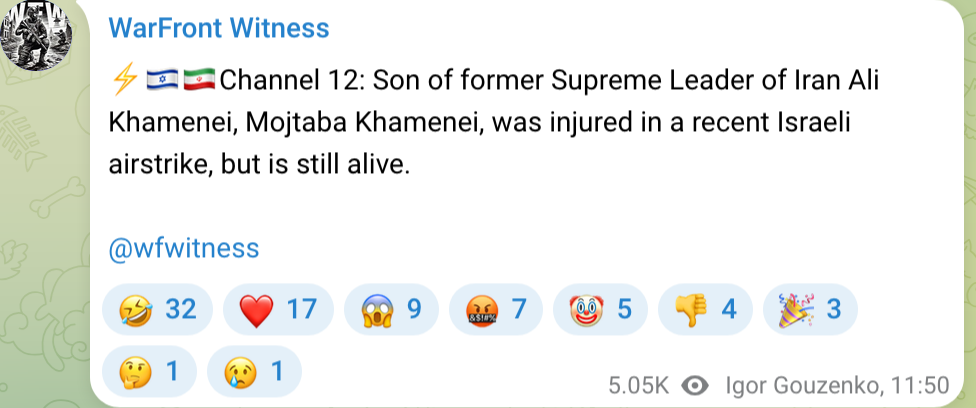The width and height of the screenshot is (976, 408).
Task: Click the Iran flag emoji
Action: pos(199,78)
